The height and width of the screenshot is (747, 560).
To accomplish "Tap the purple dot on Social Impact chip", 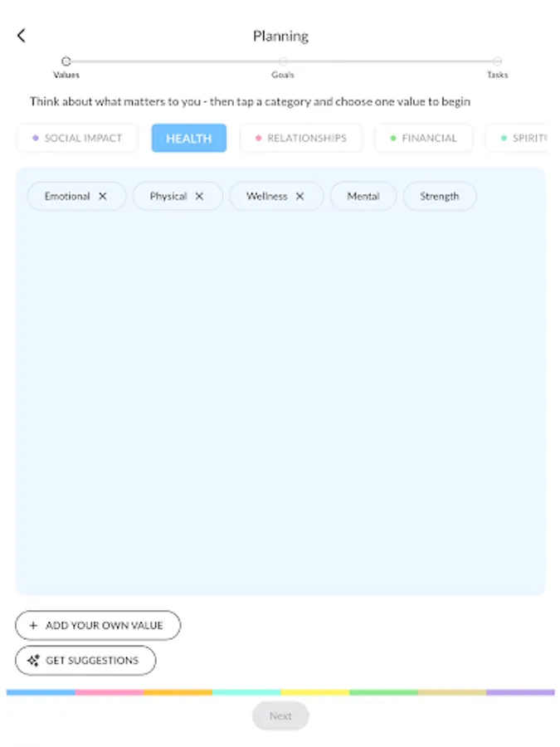I will click(x=35, y=138).
